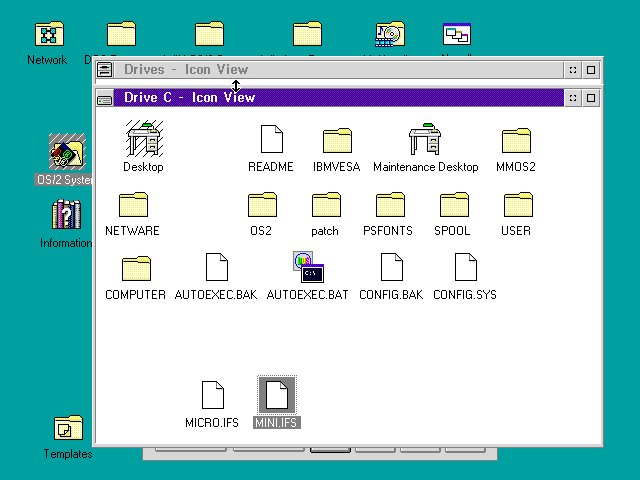Click the multimedia folder icon with CD

(x=390, y=34)
